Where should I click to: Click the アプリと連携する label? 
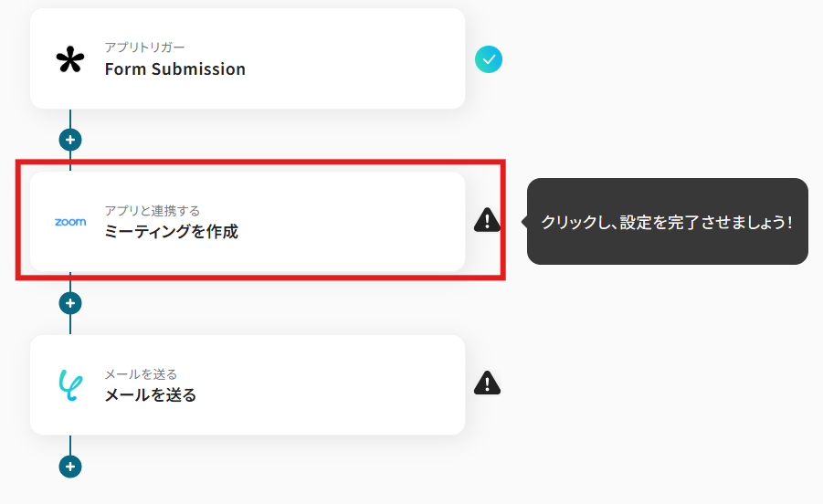coord(152,211)
